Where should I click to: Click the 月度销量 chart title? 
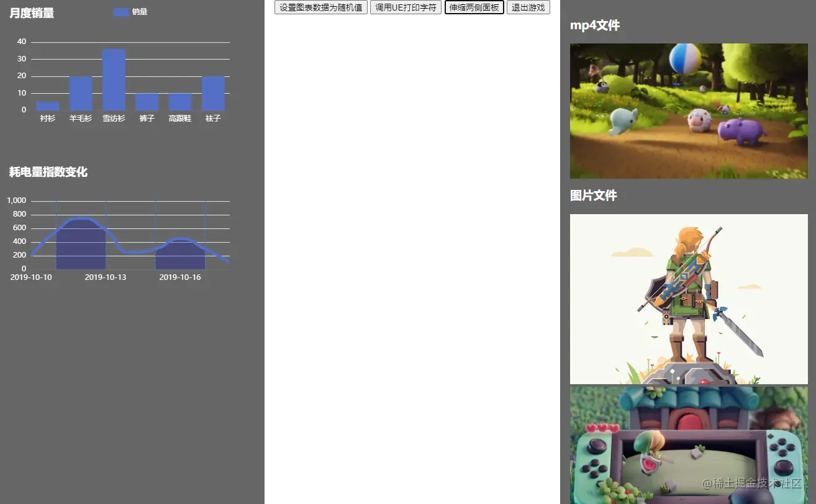[x=32, y=13]
